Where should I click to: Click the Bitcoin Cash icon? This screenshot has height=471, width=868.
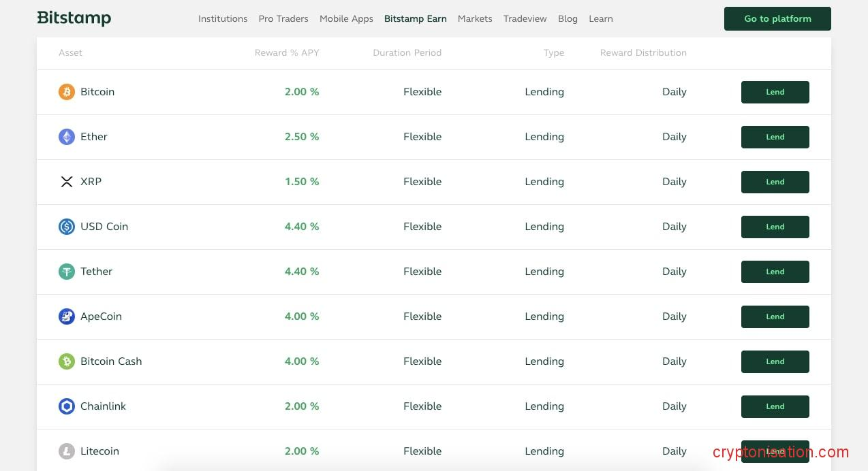point(66,361)
